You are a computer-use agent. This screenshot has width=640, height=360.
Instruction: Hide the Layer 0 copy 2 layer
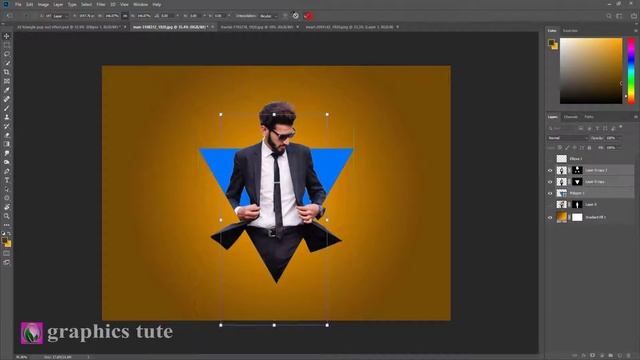pyautogui.click(x=550, y=170)
